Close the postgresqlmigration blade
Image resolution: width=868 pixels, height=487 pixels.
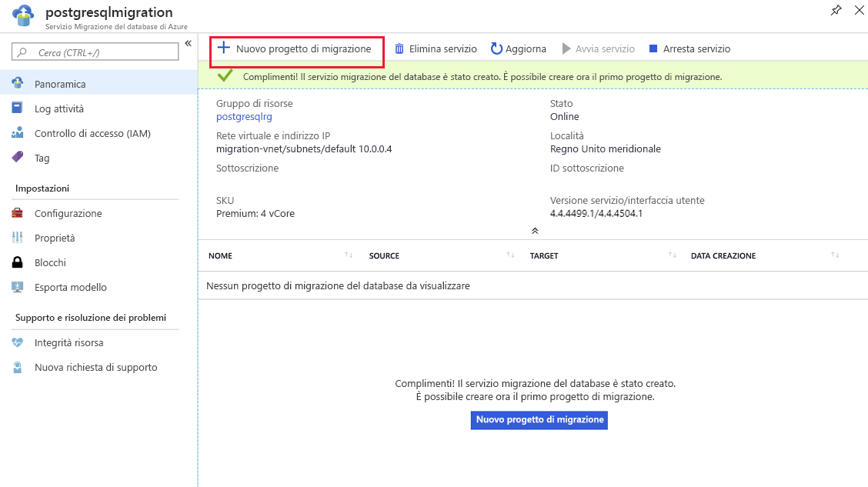coord(859,10)
